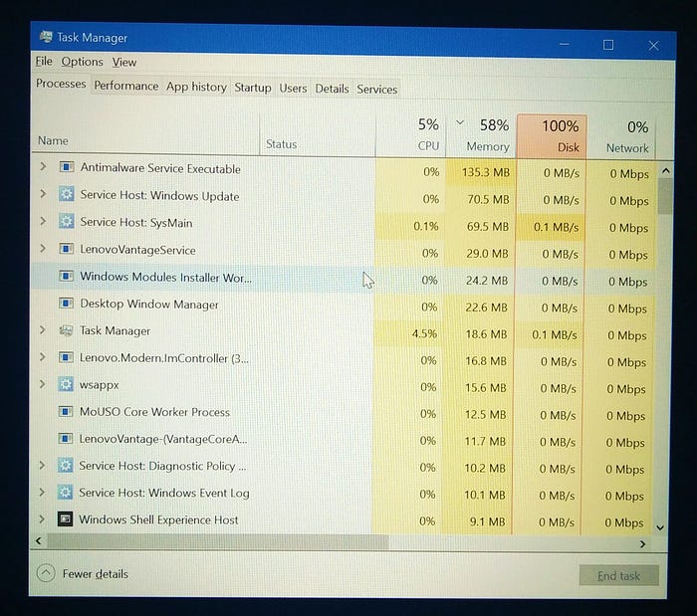Screen dimensions: 697x616
Task: Sort by the Network column header
Action: pos(621,137)
